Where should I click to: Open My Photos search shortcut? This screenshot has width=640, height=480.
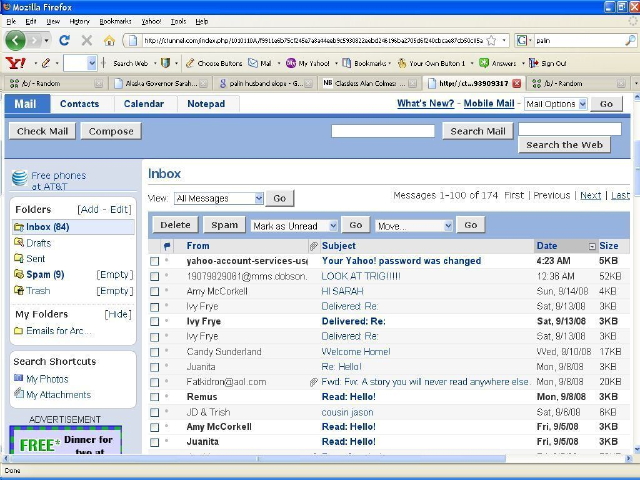pyautogui.click(x=47, y=379)
